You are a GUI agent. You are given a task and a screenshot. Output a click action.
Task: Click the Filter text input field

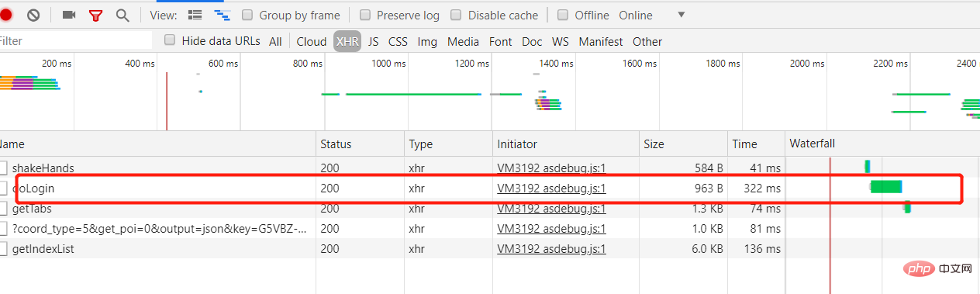(76, 40)
